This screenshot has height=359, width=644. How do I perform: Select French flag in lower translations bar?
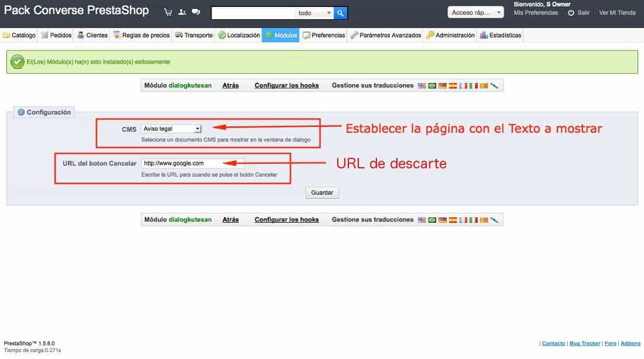(463, 220)
